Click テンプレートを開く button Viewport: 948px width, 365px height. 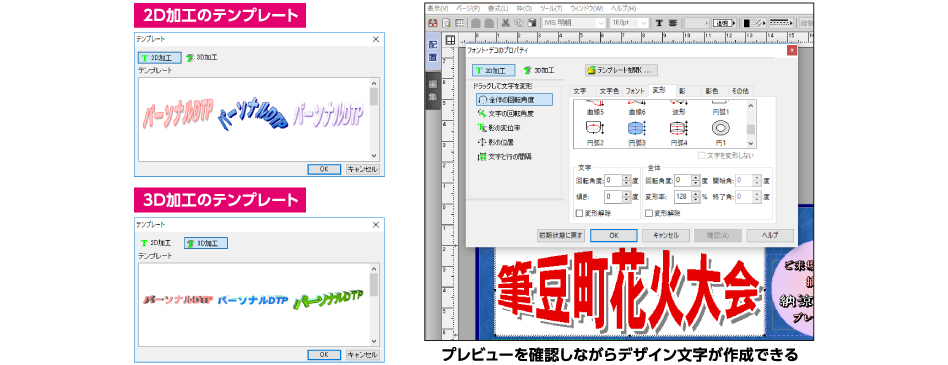[x=621, y=70]
